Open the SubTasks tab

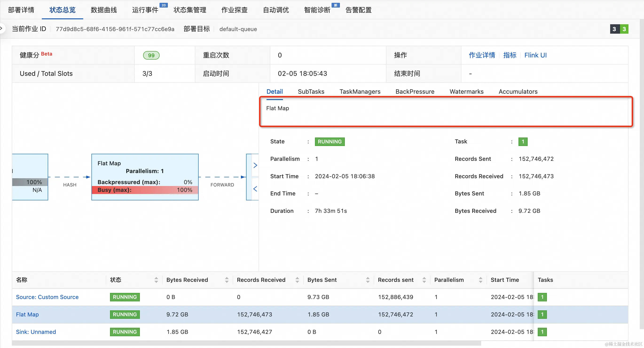(311, 92)
